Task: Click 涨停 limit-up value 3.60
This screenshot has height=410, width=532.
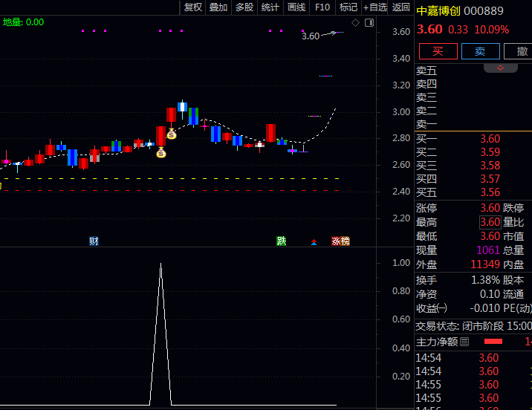Action: tap(490, 207)
